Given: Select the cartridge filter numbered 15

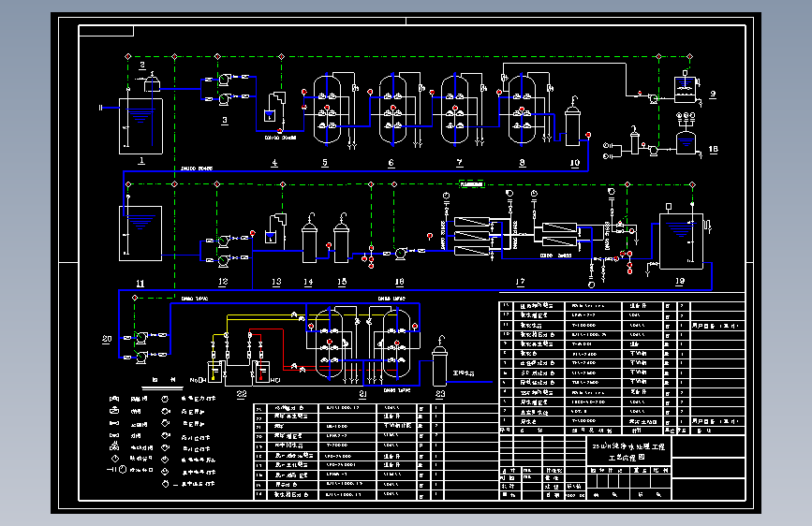Looking at the screenshot, I should 341,239.
